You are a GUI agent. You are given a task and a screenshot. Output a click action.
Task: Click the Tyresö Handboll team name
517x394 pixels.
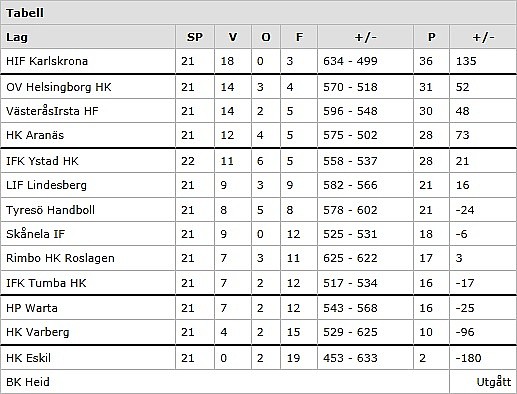[50, 210]
